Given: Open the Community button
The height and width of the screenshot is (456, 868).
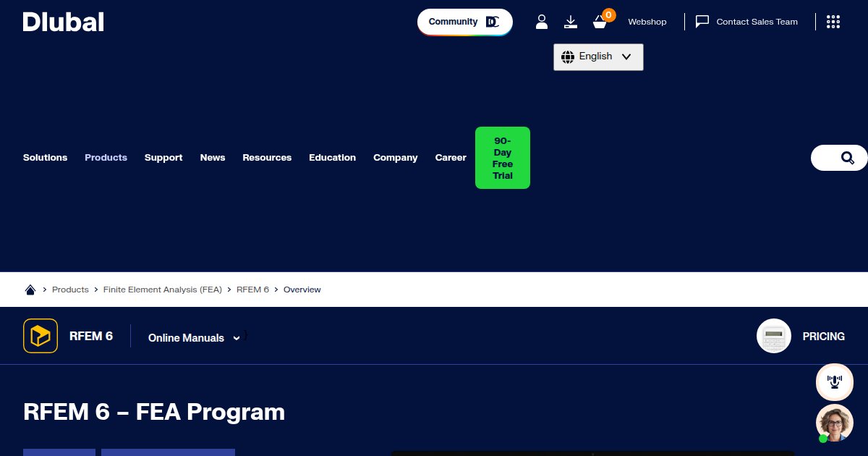Looking at the screenshot, I should (465, 22).
